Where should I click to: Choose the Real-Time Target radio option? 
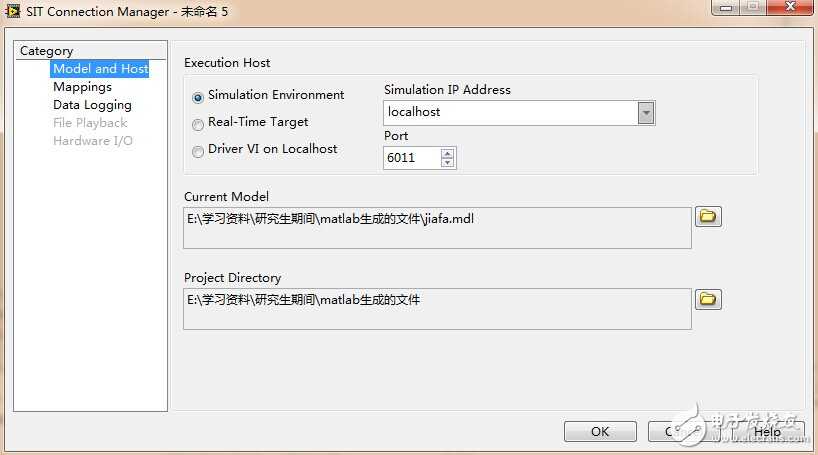(x=198, y=124)
